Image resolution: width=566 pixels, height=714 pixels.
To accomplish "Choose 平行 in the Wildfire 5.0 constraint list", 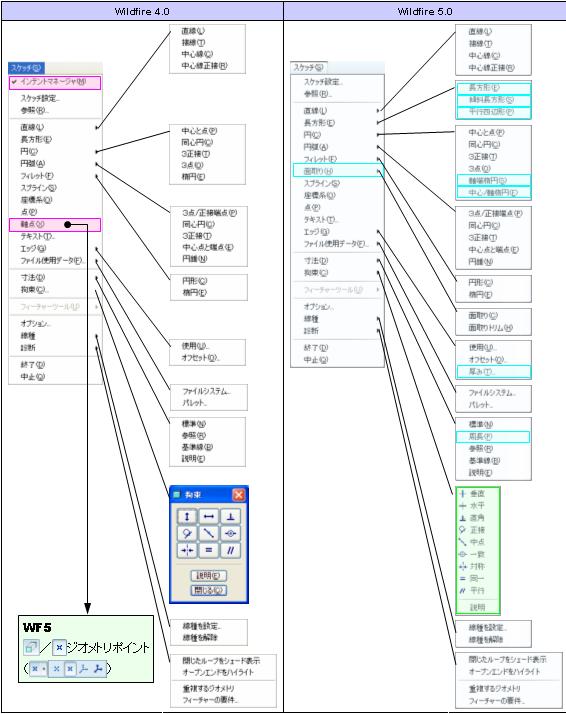I will pos(478,591).
